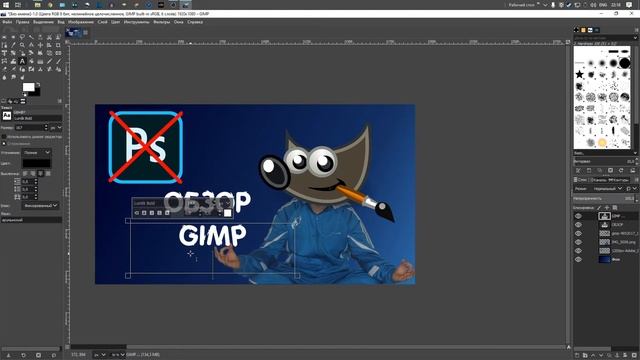Select the Move tool
640x360 pixels.
40,45
